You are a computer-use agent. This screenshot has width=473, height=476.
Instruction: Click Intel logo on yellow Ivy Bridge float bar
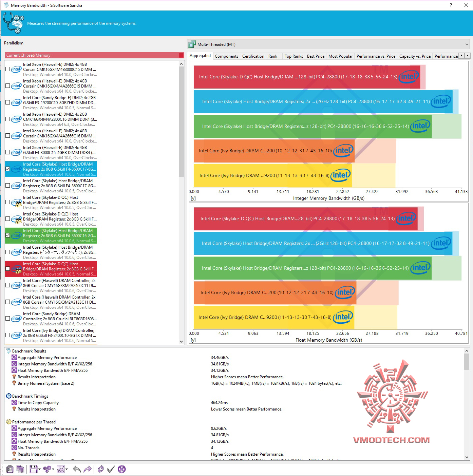[x=343, y=317]
